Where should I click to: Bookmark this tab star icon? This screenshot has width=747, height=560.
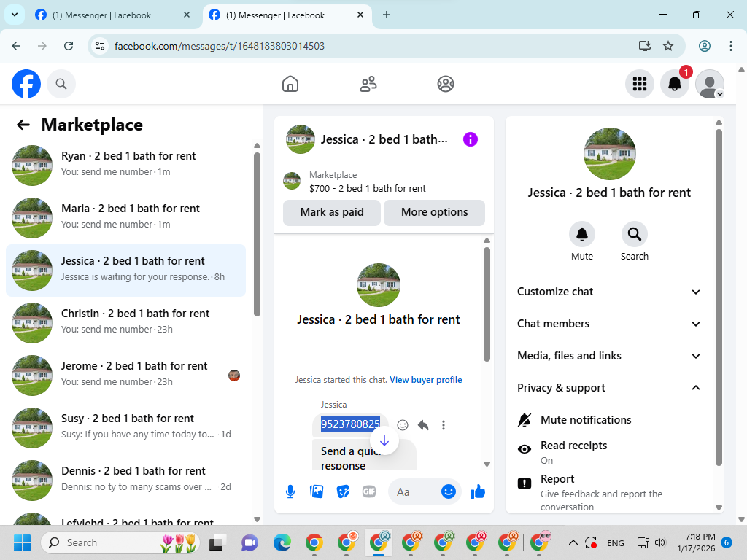point(668,46)
